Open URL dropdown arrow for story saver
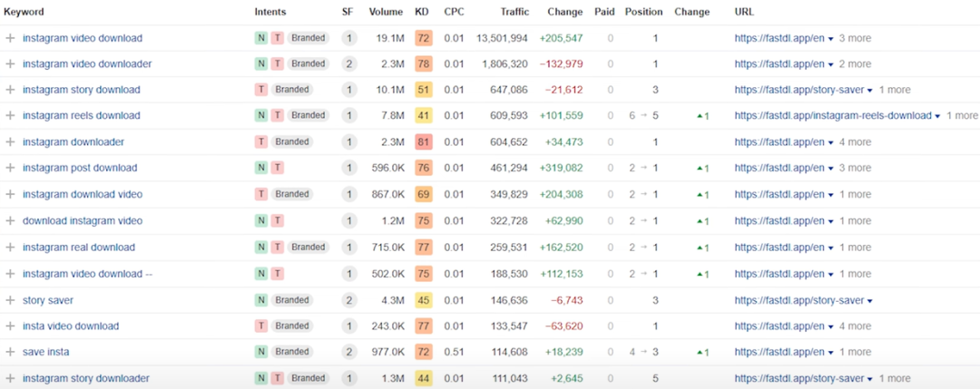The width and height of the screenshot is (980, 389). [869, 301]
